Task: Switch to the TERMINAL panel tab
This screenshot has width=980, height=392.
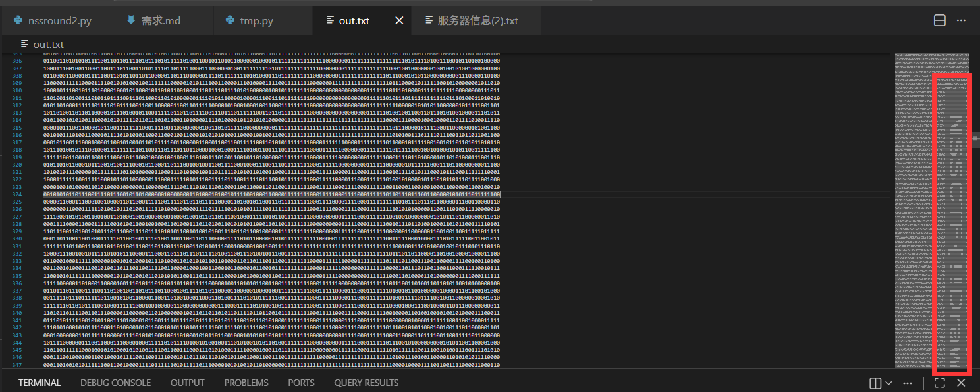Action: click(x=40, y=382)
